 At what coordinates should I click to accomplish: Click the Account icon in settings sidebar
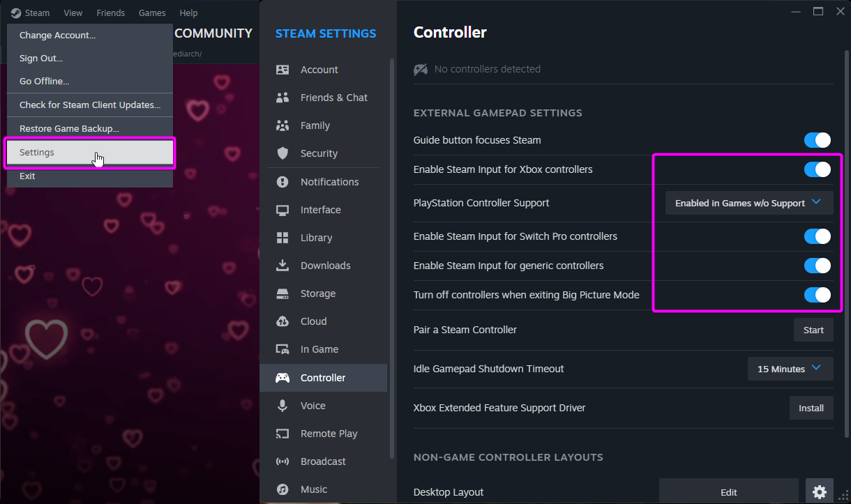click(283, 70)
